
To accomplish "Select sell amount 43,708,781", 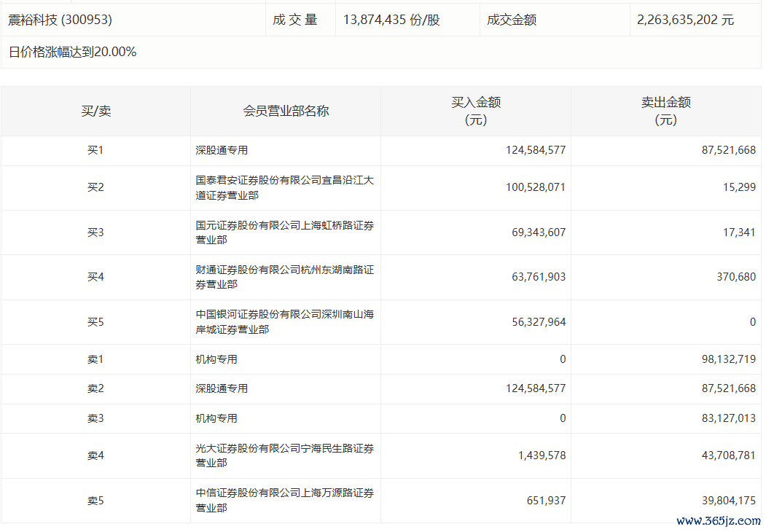I will click(729, 455).
